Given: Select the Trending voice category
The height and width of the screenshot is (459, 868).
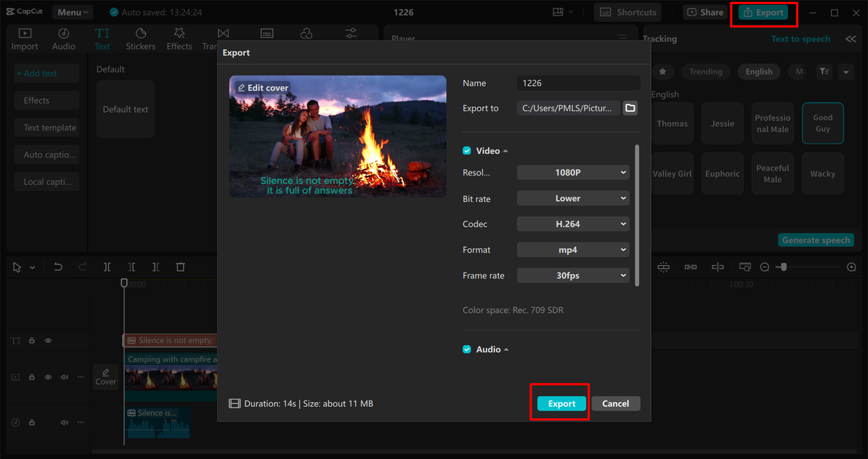Looking at the screenshot, I should [x=706, y=71].
